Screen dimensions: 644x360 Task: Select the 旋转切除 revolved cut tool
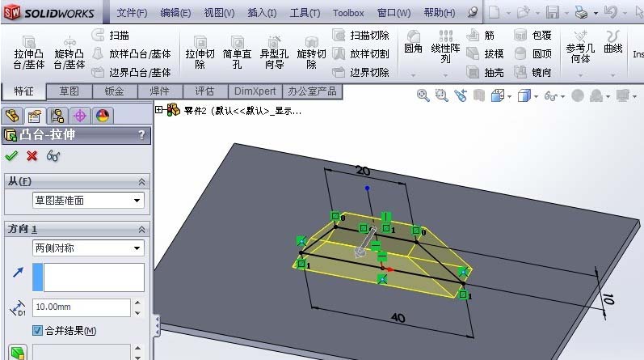(311, 53)
